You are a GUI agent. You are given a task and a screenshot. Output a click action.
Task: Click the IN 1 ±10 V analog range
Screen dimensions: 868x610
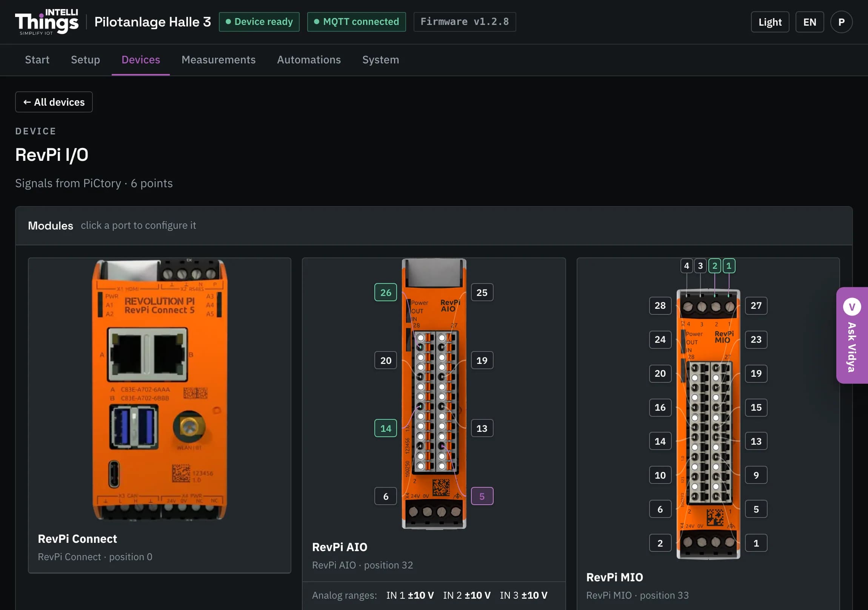click(x=410, y=595)
